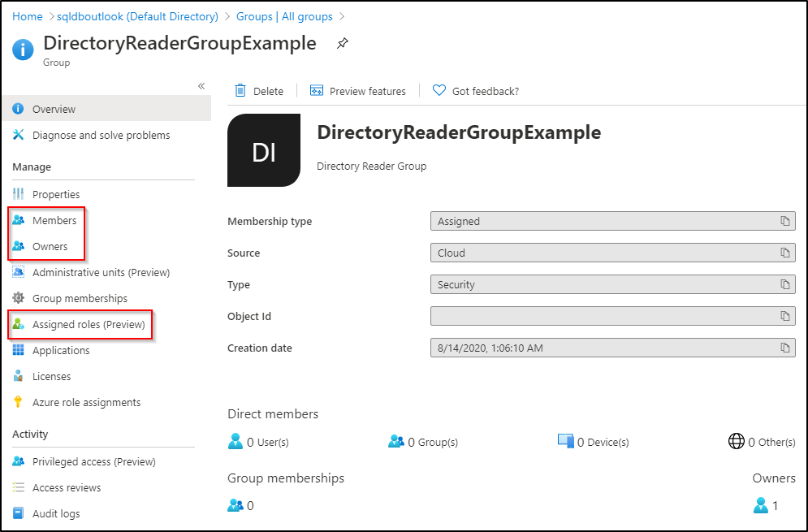
Task: Click the Delete button label
Action: [x=269, y=91]
